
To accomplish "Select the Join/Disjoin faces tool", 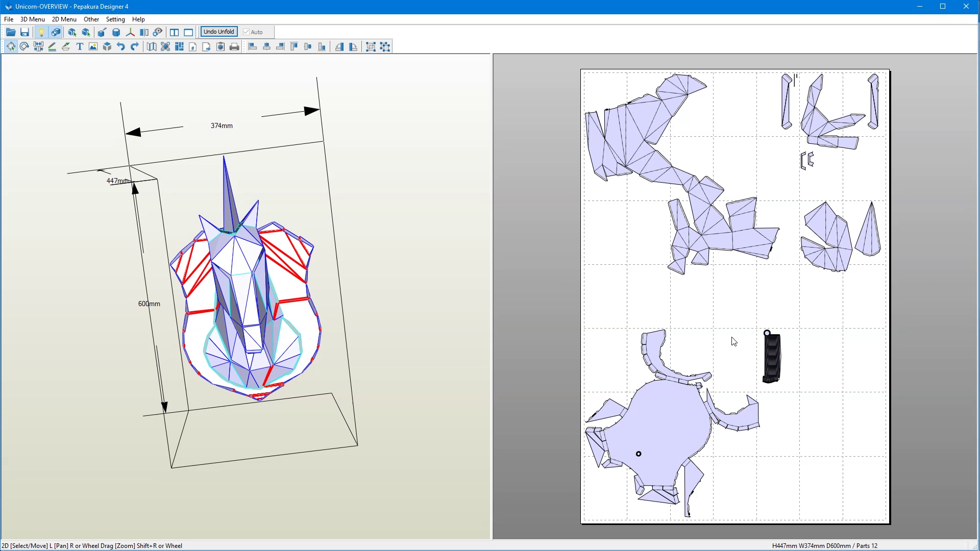I will (x=38, y=46).
